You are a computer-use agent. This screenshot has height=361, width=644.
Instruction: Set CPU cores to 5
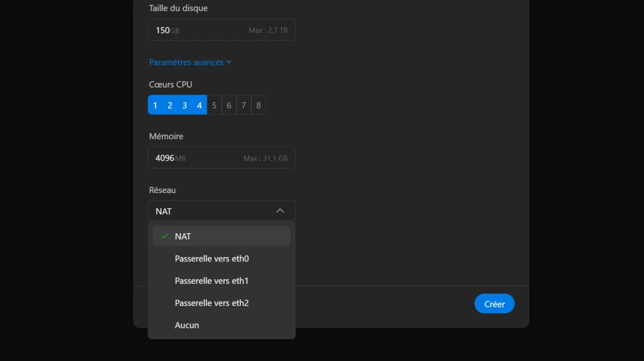click(214, 105)
